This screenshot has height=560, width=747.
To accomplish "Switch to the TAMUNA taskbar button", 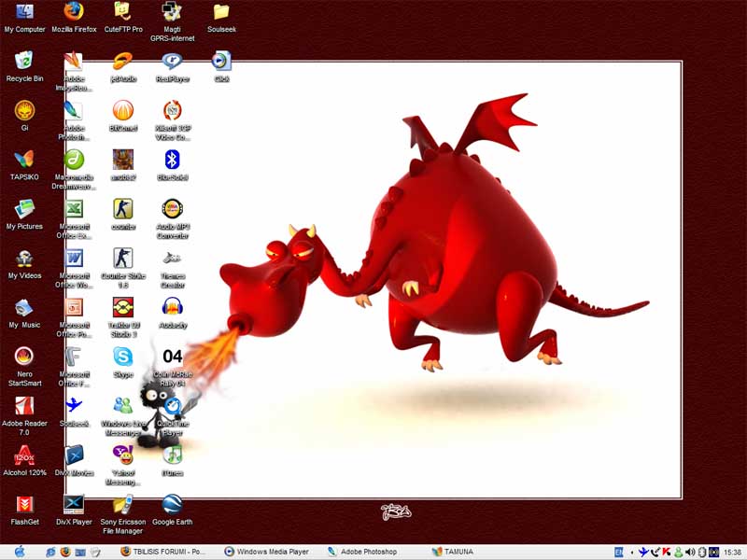I will coord(453,552).
